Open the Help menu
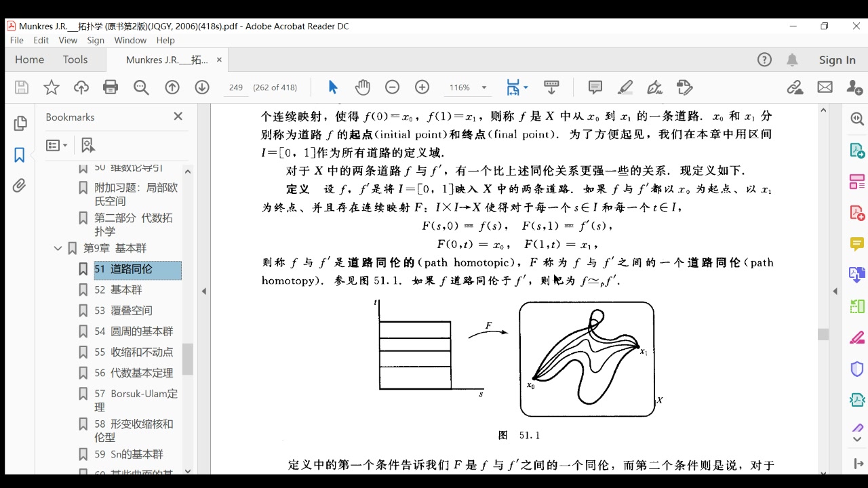The height and width of the screenshot is (488, 868). click(x=165, y=40)
